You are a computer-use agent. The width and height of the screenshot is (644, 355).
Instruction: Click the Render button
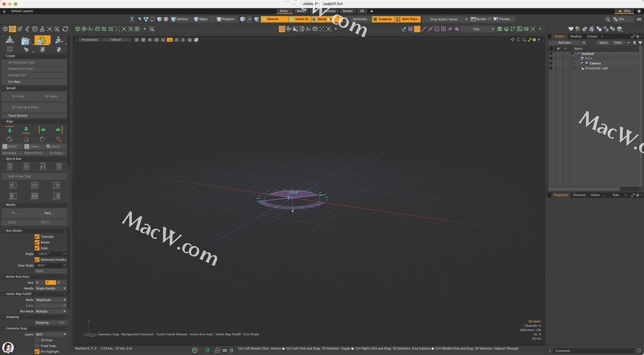tap(481, 19)
